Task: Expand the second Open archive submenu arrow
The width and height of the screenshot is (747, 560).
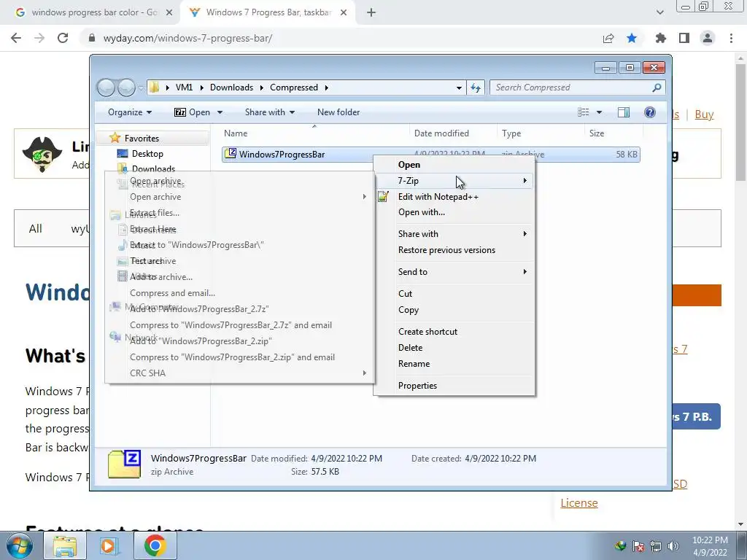Action: pos(365,197)
